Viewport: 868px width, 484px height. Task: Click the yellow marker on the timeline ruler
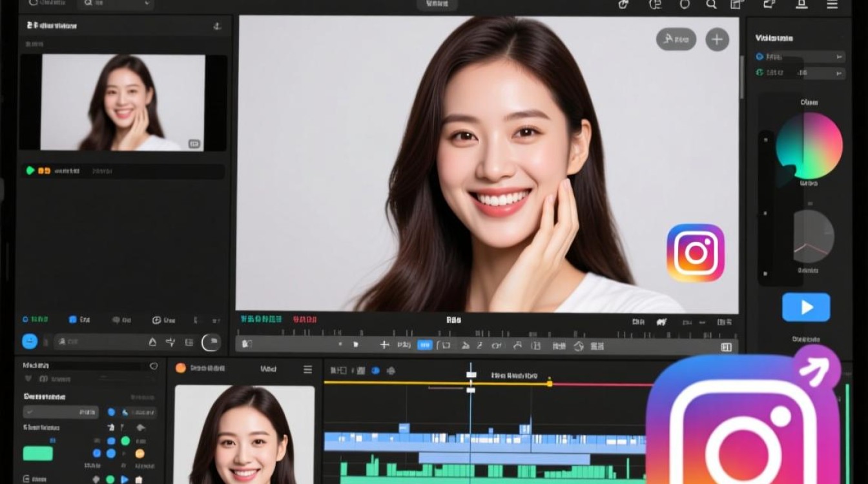click(550, 383)
